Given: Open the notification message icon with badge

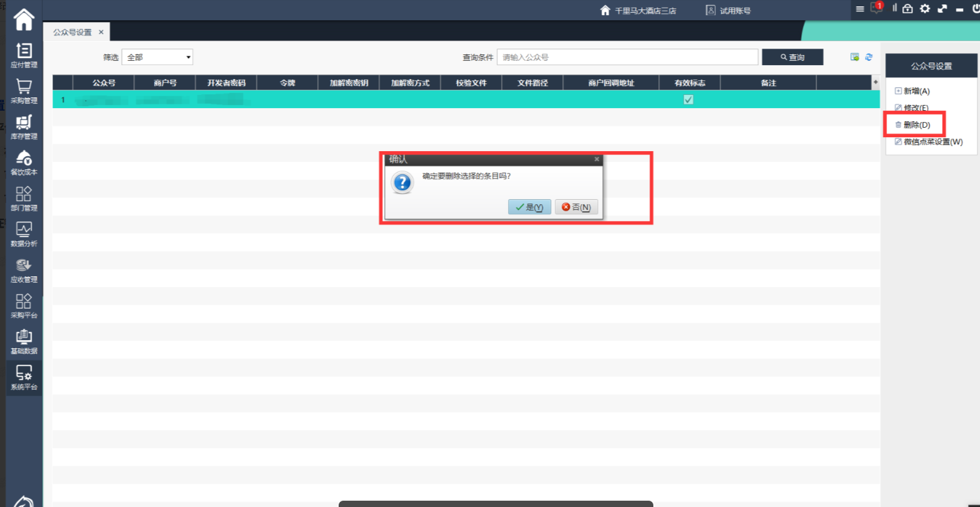Looking at the screenshot, I should click(x=876, y=8).
